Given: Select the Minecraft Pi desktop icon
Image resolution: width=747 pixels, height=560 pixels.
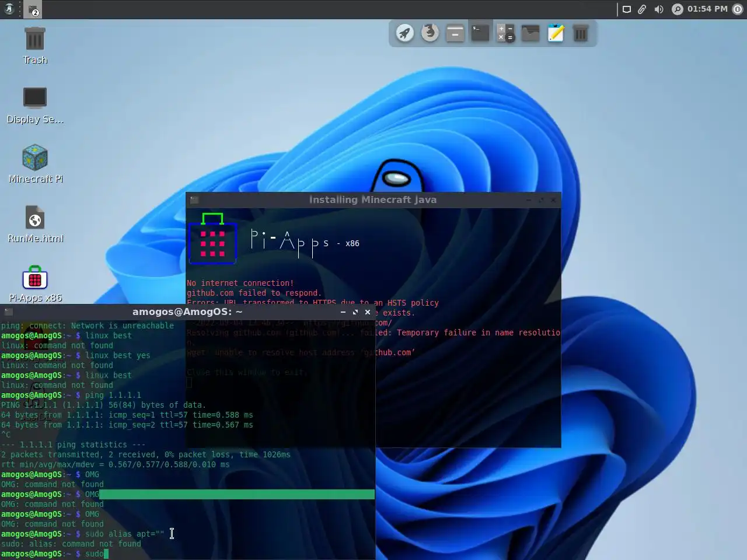Looking at the screenshot, I should (x=35, y=164).
